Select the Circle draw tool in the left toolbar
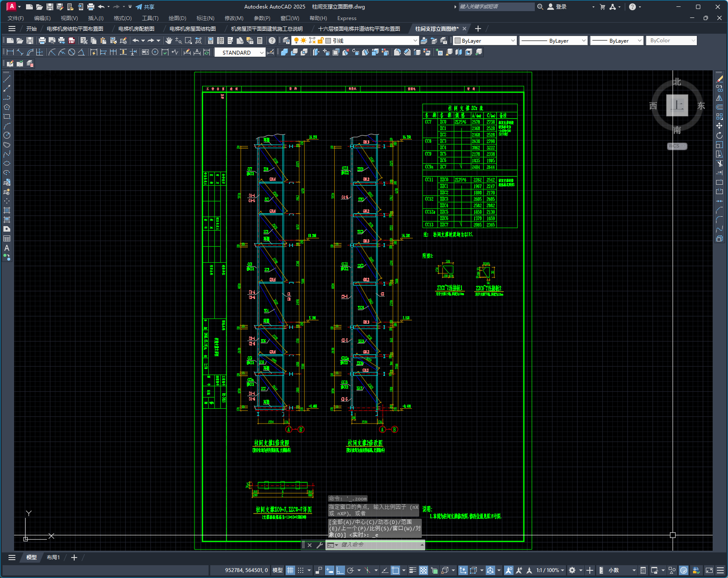Screen dimensions: 728x578 (7, 135)
